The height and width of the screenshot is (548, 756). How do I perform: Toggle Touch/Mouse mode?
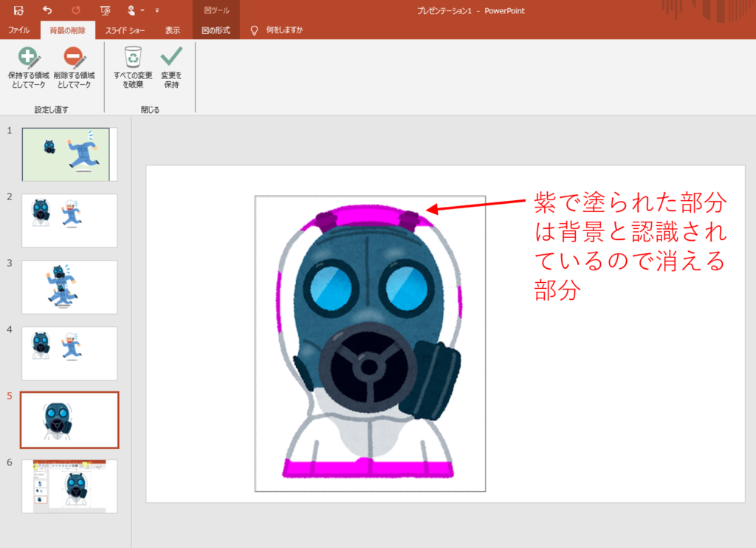click(x=130, y=10)
